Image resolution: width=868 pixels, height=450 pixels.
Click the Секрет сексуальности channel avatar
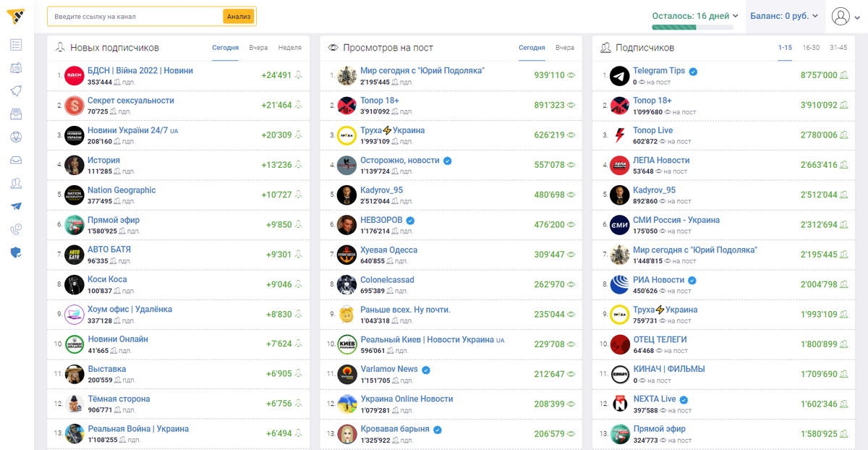point(75,106)
